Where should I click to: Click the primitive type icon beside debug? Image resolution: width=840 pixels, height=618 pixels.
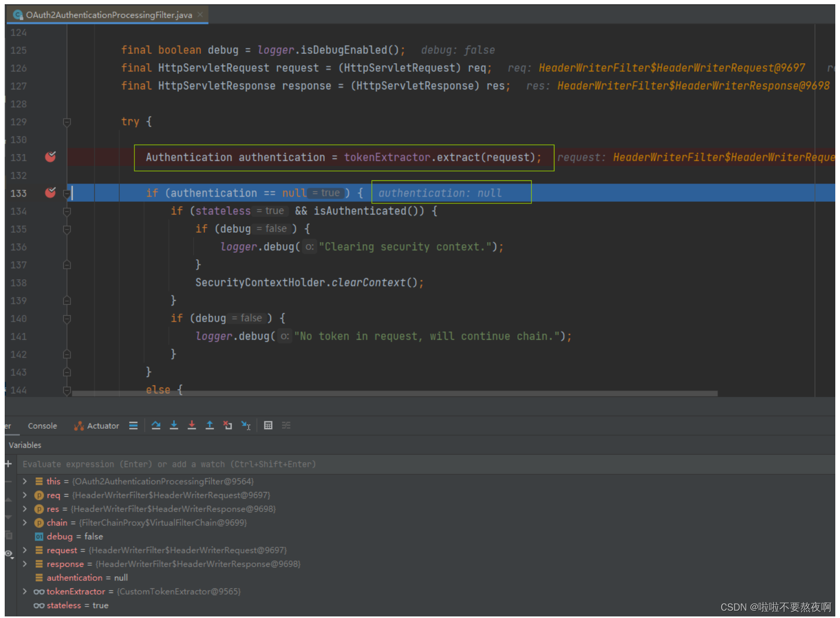[x=39, y=536]
